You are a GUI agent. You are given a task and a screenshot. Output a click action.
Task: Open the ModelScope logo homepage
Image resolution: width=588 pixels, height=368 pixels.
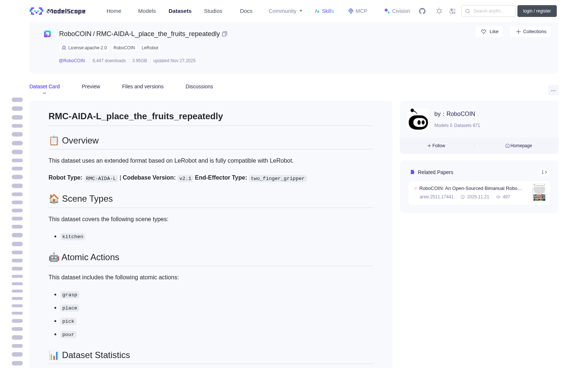[x=58, y=11]
